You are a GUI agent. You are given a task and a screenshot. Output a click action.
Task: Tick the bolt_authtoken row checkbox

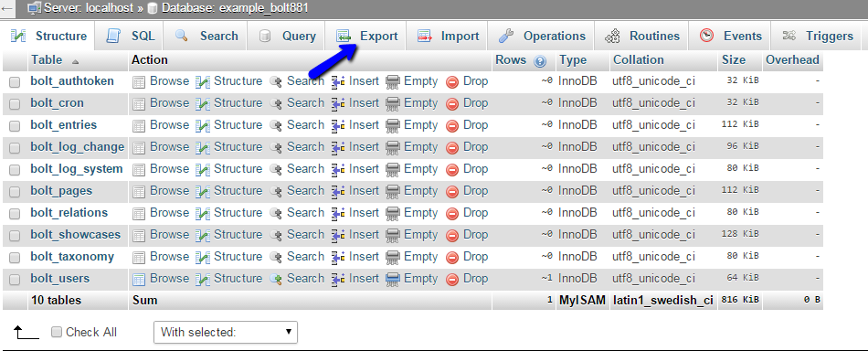15,82
